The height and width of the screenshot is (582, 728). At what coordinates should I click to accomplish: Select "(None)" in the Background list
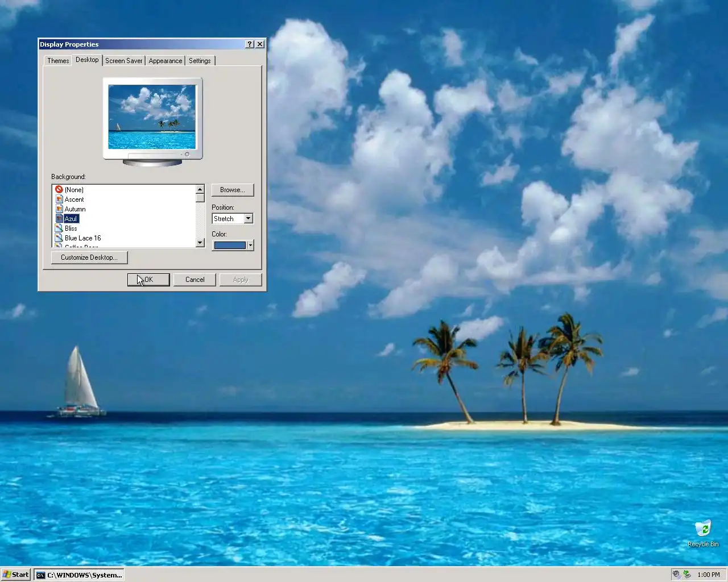pyautogui.click(x=74, y=190)
